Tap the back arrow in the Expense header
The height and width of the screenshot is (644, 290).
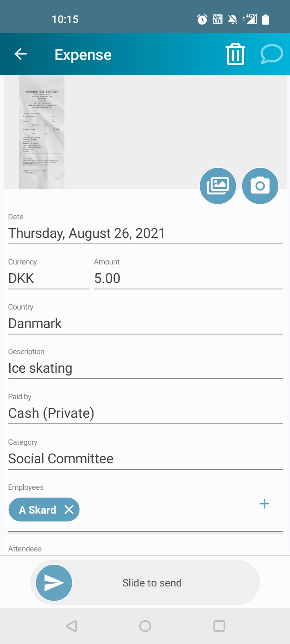[x=21, y=54]
